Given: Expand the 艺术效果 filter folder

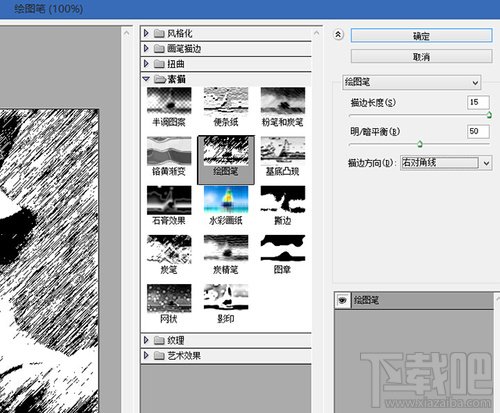Looking at the screenshot, I should click(x=146, y=355).
